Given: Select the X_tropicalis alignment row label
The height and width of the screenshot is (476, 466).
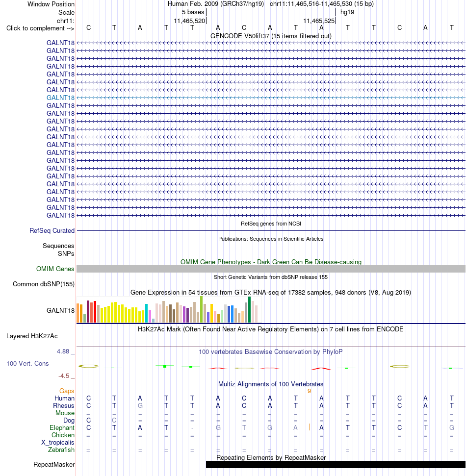Looking at the screenshot, I should pyautogui.click(x=58, y=443).
